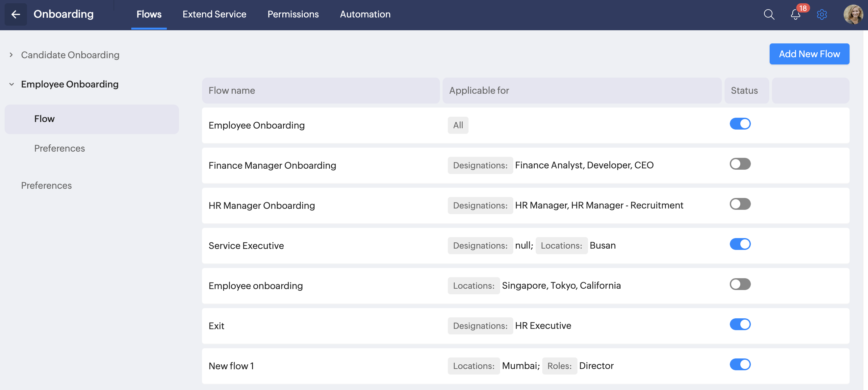
Task: Click the Add New Flow button
Action: pos(809,54)
